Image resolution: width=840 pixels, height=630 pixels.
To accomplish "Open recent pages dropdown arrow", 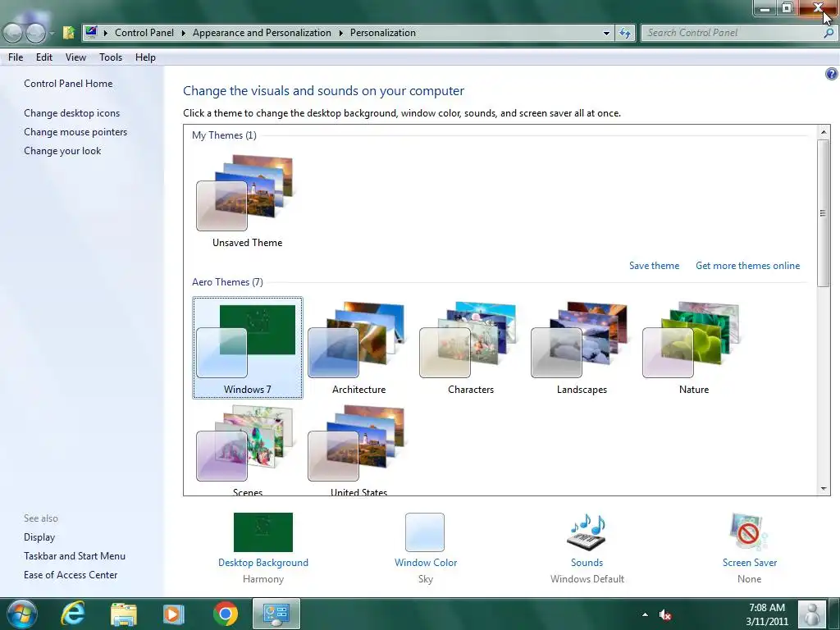I will [x=52, y=33].
